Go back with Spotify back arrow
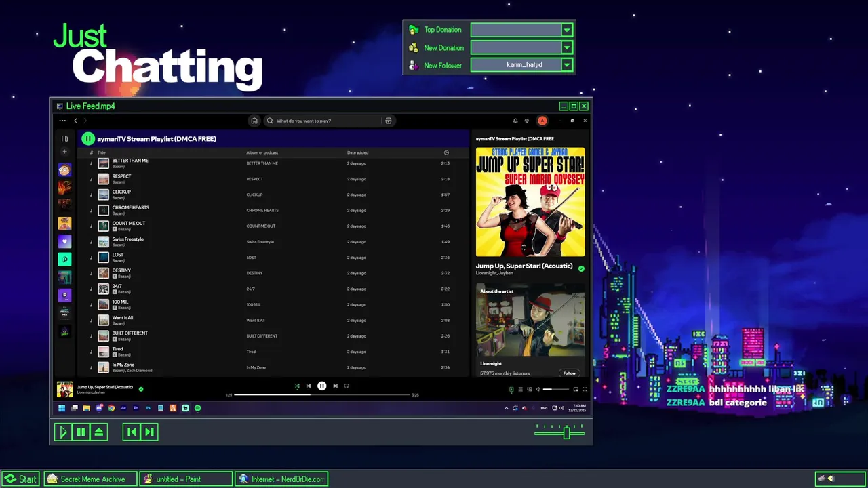This screenshot has height=488, width=868. pos(76,121)
